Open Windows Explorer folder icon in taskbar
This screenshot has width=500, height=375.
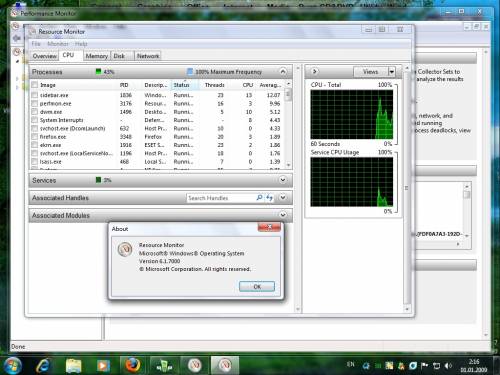tap(73, 365)
